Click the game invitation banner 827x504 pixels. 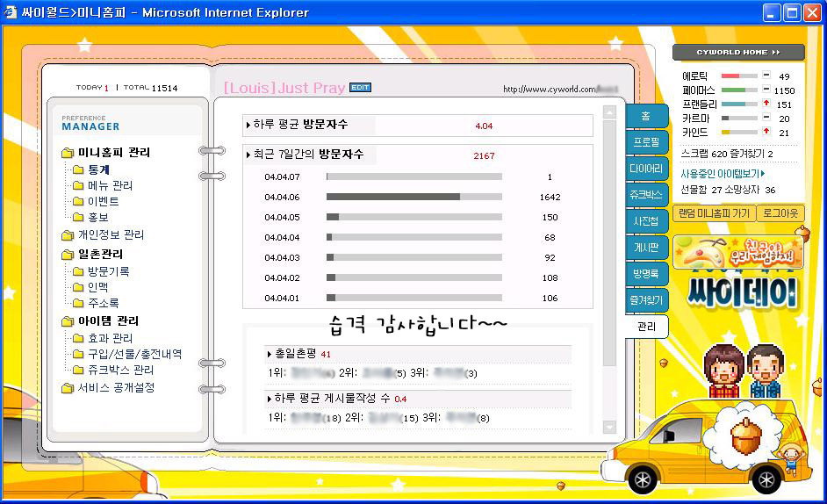[738, 252]
